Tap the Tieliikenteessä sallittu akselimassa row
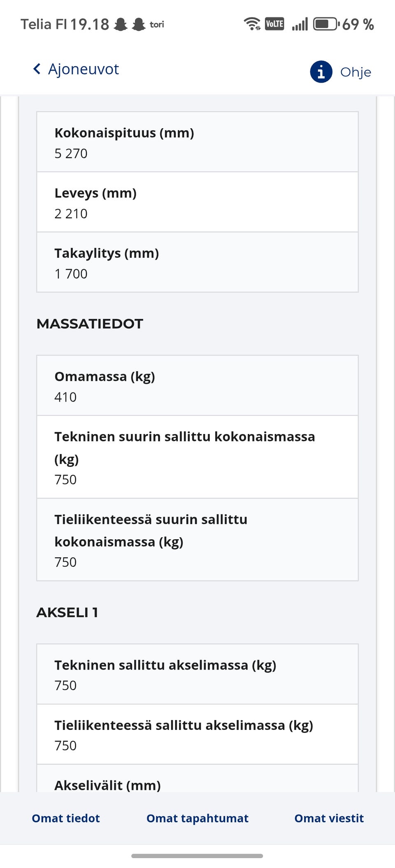 [x=197, y=734]
